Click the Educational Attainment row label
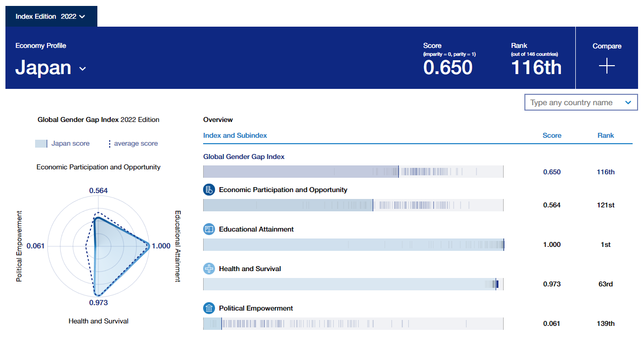Image resolution: width=644 pixels, height=356 pixels. 257,229
